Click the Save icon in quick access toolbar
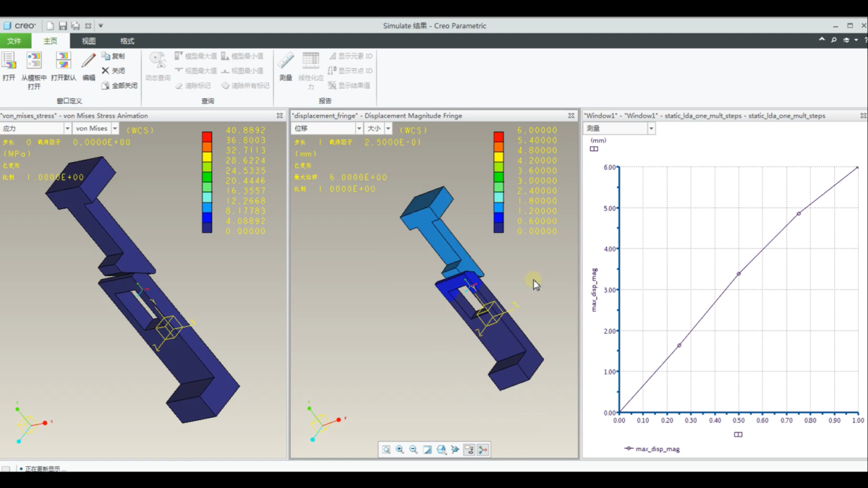The image size is (868, 488). coord(63,26)
